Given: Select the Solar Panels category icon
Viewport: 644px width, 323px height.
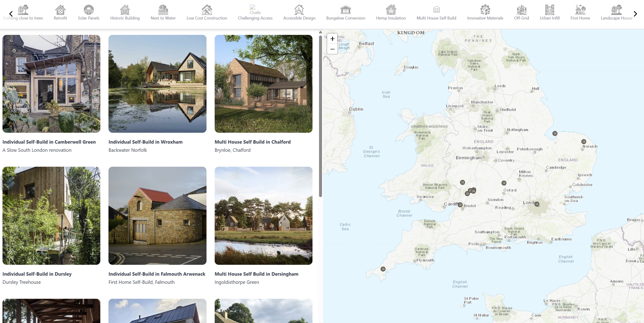Looking at the screenshot, I should (89, 10).
